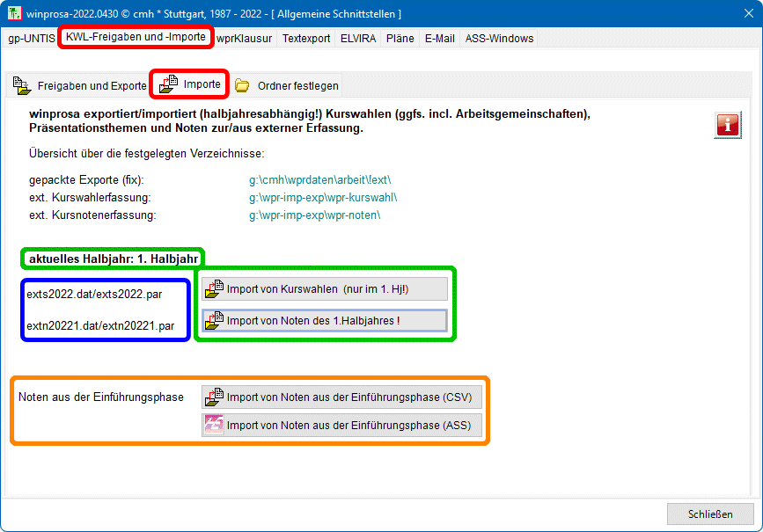Viewport: 763px width, 532px height.
Task: Click the winprosa app icon in title bar
Action: (x=14, y=13)
